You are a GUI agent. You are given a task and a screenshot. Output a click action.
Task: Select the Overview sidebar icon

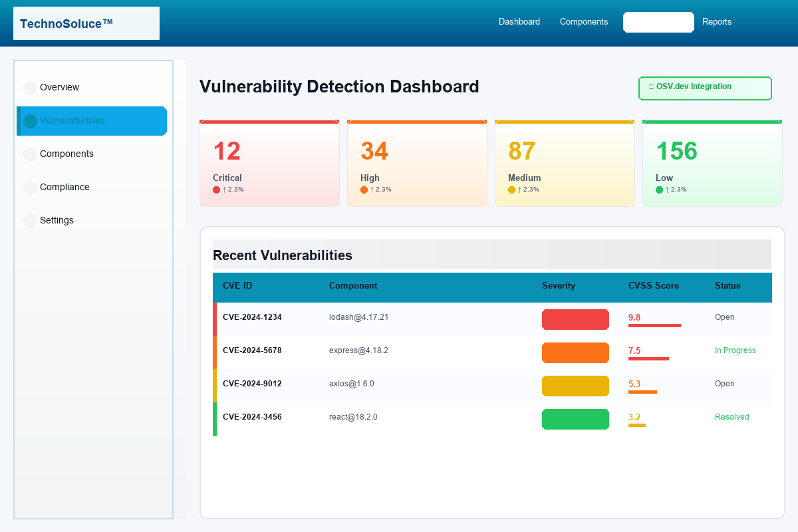[31, 87]
